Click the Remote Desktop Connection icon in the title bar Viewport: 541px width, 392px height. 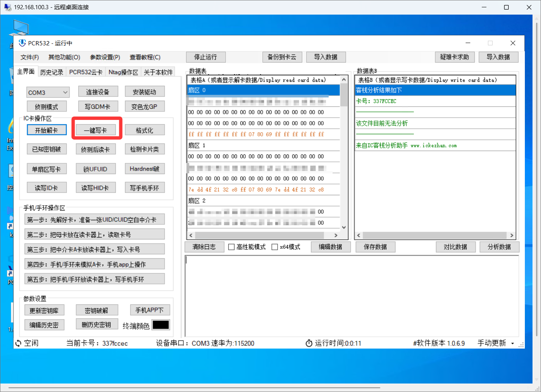(x=8, y=7)
